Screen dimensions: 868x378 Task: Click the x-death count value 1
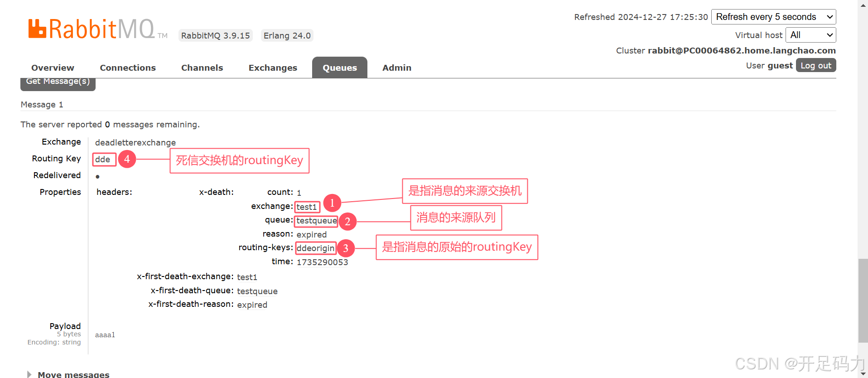299,193
